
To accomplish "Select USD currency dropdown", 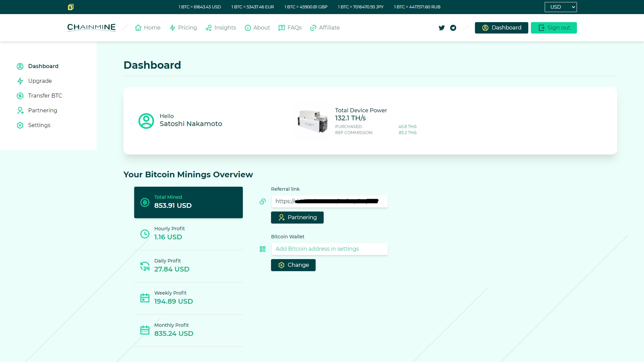I will (x=560, y=7).
